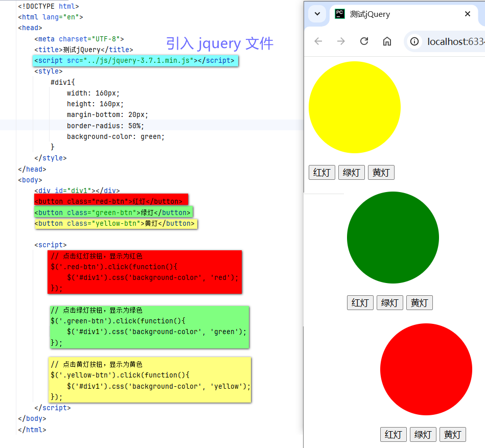Select the 测试jQuery browser tab
The image size is (485, 448).
tap(404, 14)
